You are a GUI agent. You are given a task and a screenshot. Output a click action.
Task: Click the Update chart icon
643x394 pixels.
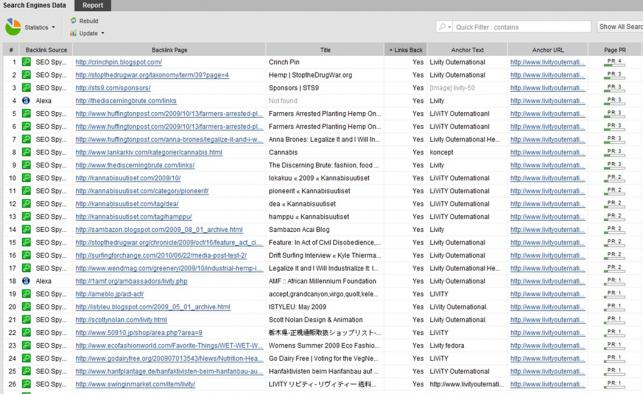coord(73,33)
